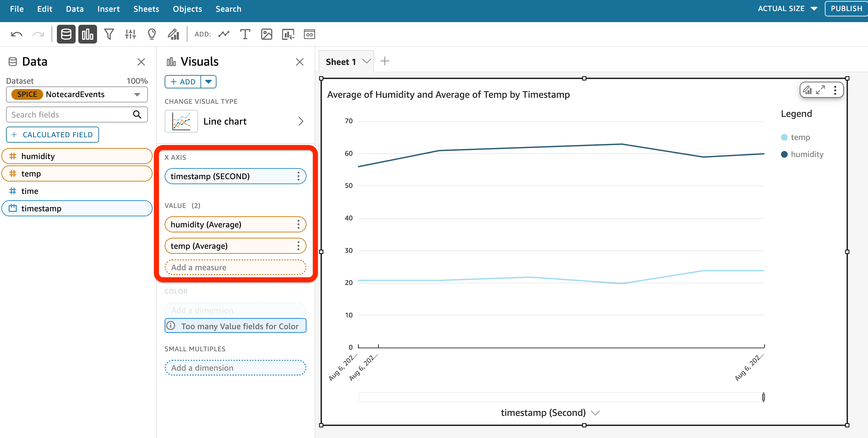Add a new sheet with plus icon
Image resolution: width=868 pixels, height=438 pixels.
click(x=385, y=61)
